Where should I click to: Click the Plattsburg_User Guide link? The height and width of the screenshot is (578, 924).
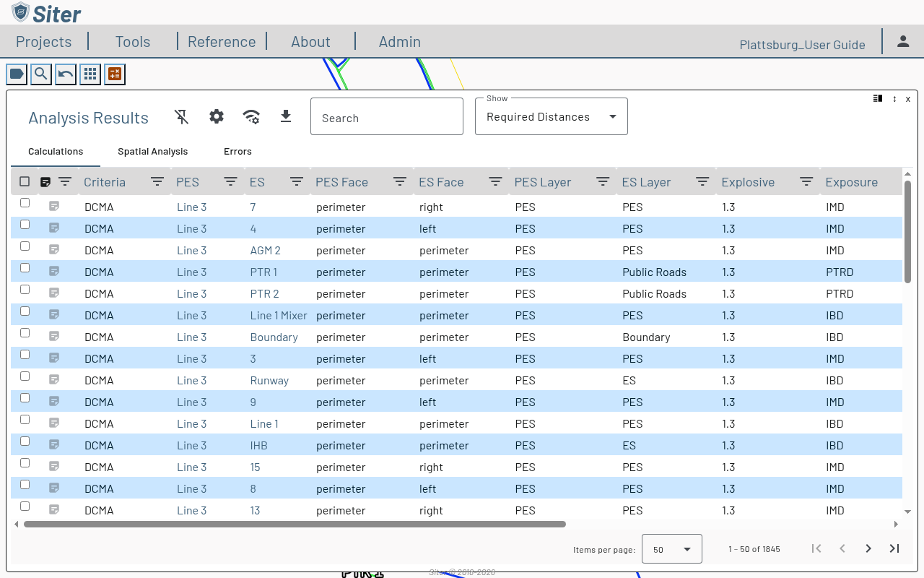(802, 45)
